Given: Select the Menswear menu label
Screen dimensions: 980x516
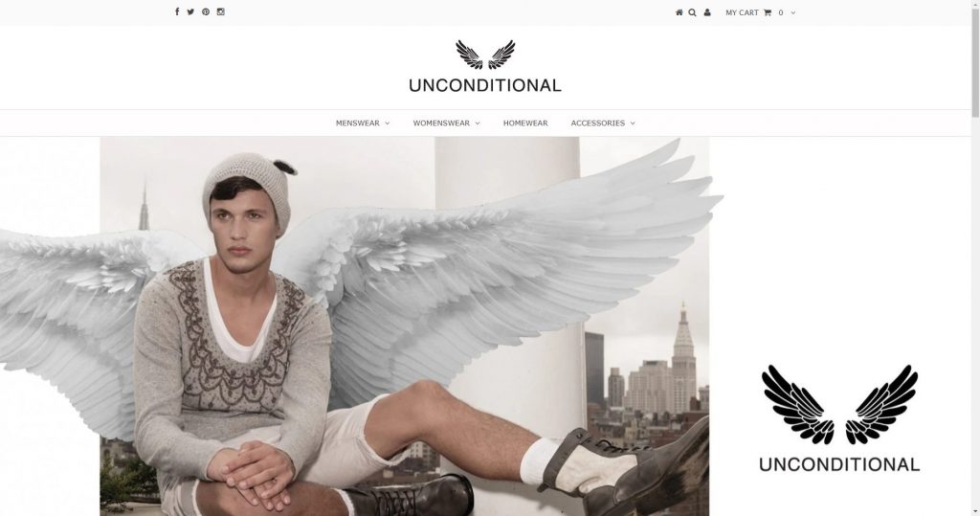Looking at the screenshot, I should (358, 123).
